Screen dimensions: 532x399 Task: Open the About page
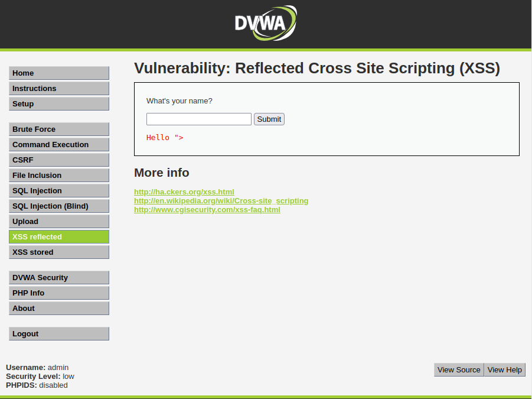[x=59, y=308]
